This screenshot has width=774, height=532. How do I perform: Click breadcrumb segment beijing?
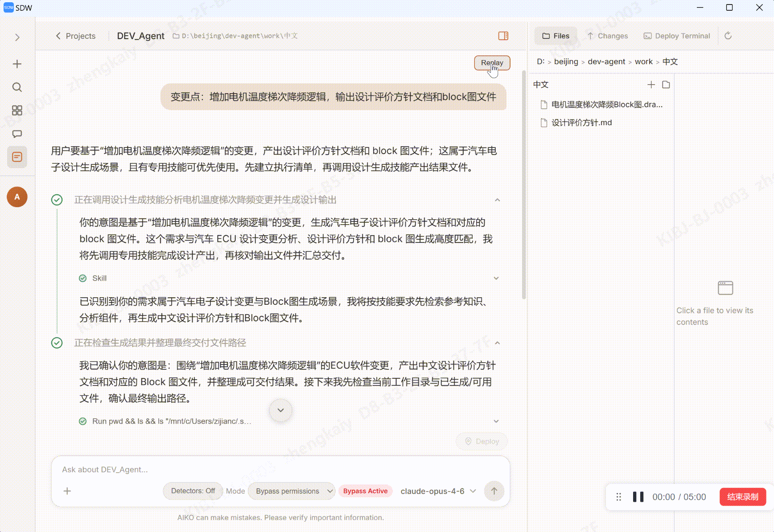tap(566, 62)
